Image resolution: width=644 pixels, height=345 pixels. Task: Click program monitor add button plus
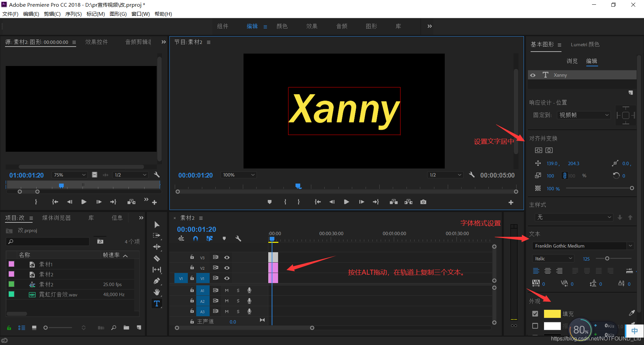[x=511, y=202]
